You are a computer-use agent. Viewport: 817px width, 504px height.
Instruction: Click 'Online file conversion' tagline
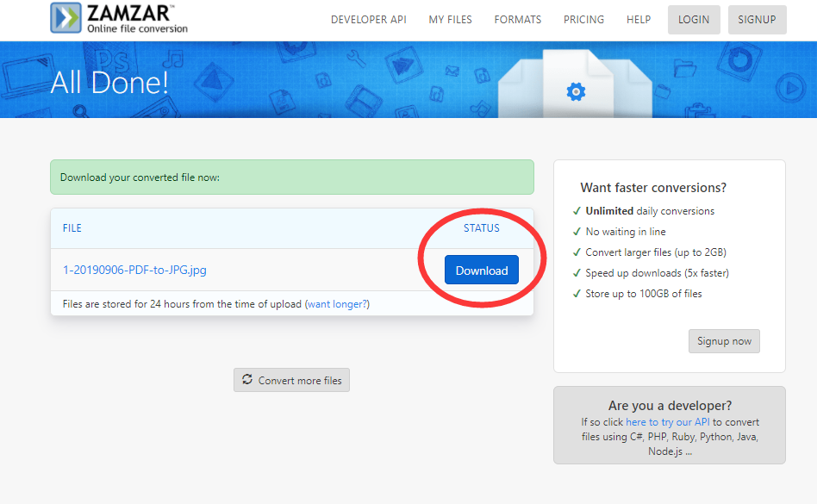[x=138, y=28]
